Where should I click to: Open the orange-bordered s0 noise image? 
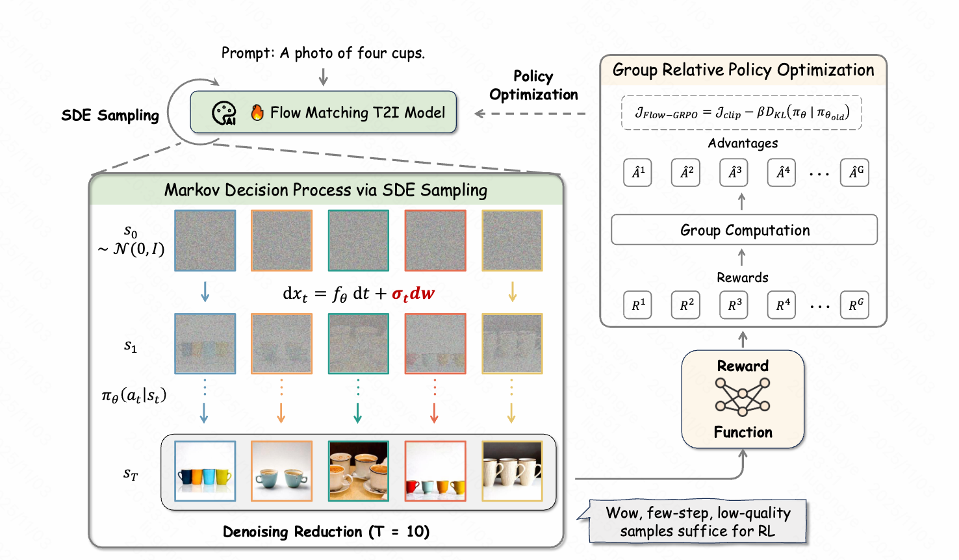click(x=282, y=240)
